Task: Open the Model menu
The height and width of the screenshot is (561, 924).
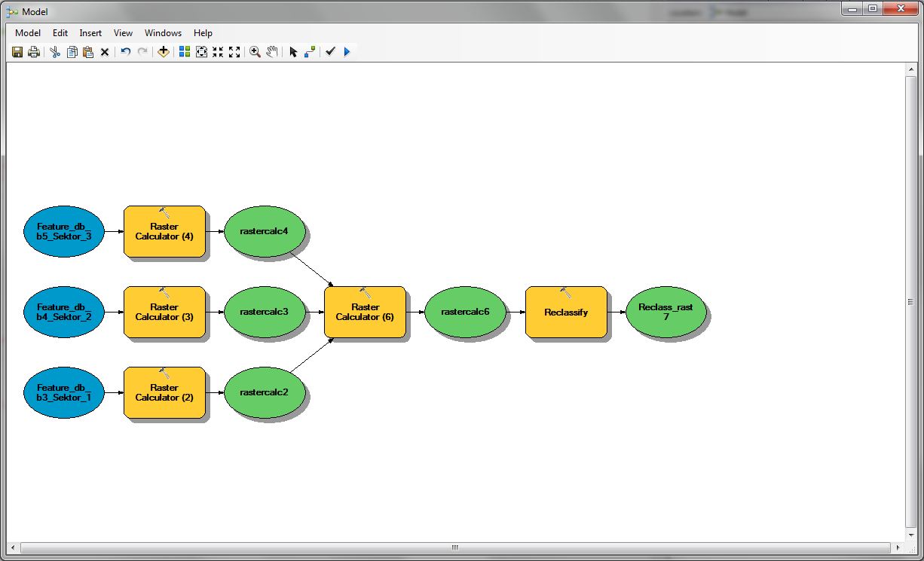Action: click(28, 33)
